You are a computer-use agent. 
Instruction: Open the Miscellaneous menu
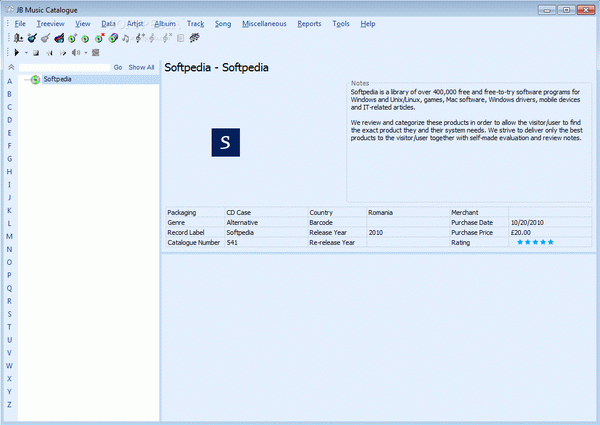pos(264,24)
